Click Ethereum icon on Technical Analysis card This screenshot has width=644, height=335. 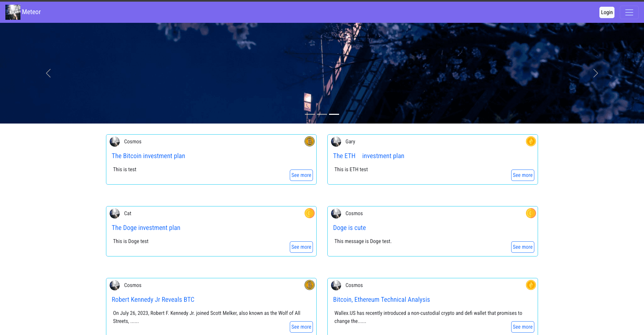[x=531, y=285]
